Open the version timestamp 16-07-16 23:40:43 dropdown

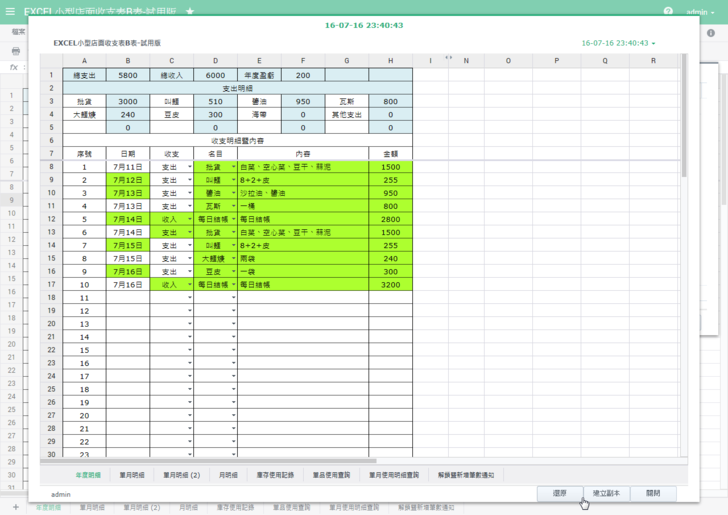(618, 43)
